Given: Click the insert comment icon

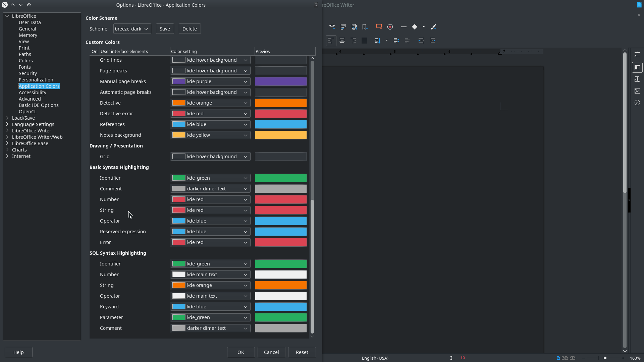Looking at the screenshot, I should [379, 27].
